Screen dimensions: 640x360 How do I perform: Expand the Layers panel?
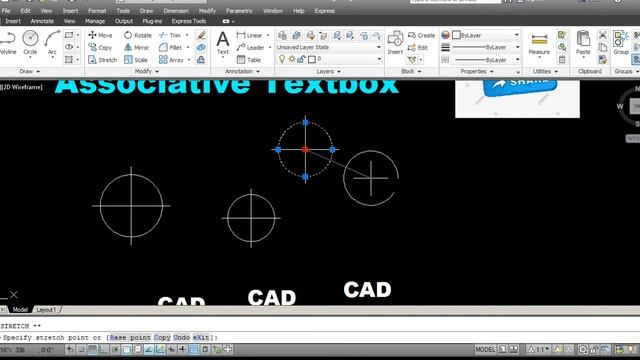coord(329,71)
